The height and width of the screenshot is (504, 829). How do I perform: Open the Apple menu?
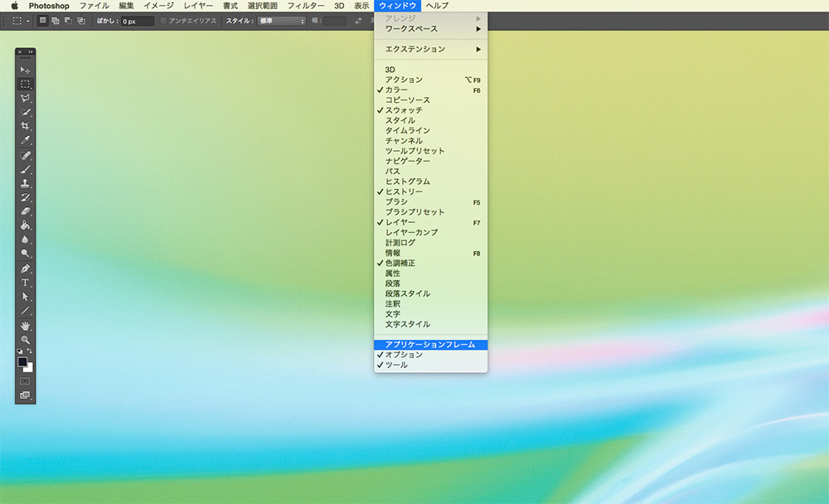14,6
